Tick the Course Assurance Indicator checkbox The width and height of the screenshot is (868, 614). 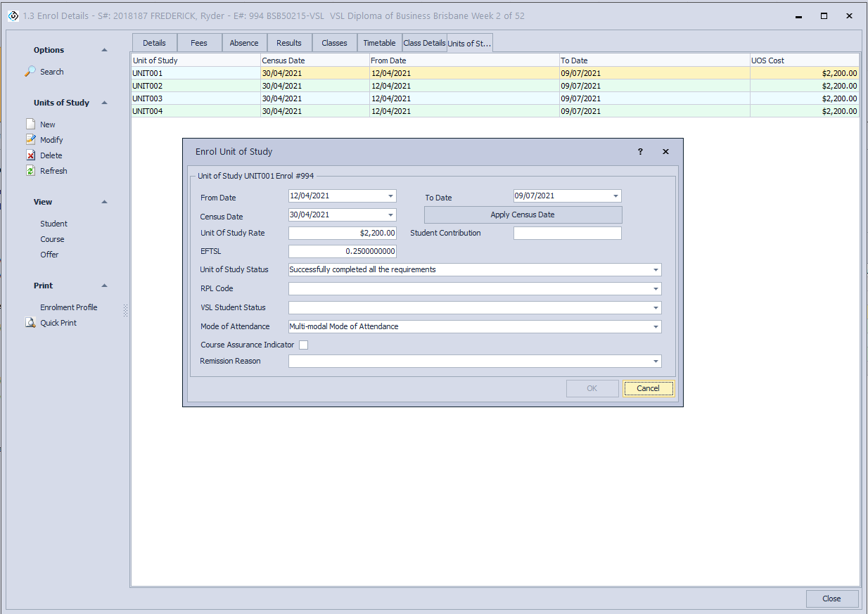coord(304,345)
